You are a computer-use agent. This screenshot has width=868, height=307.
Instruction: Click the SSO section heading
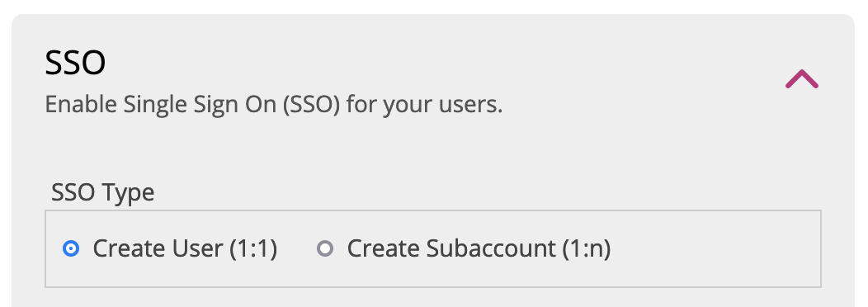click(x=75, y=64)
